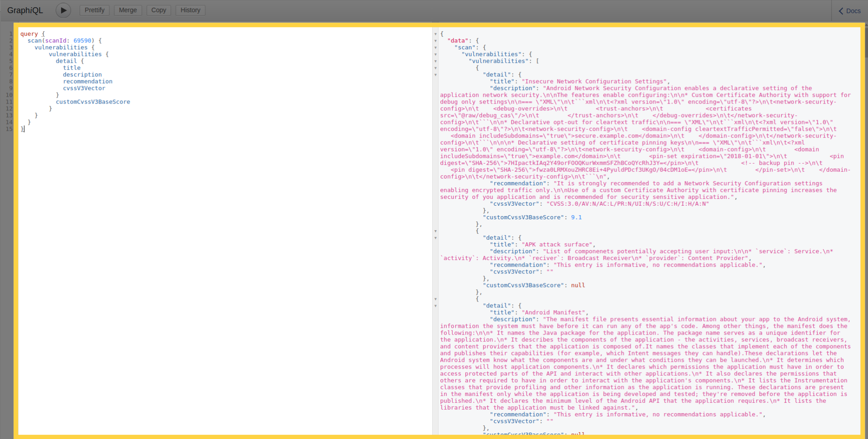
Task: Fold the "scan" object in results
Action: click(x=435, y=47)
